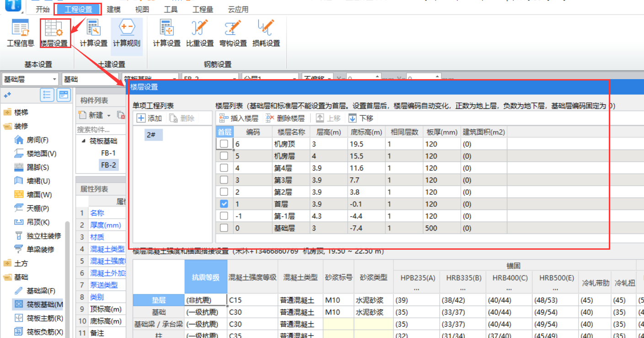Open the 新建 dropdown arrow
The image size is (644, 338).
point(109,115)
